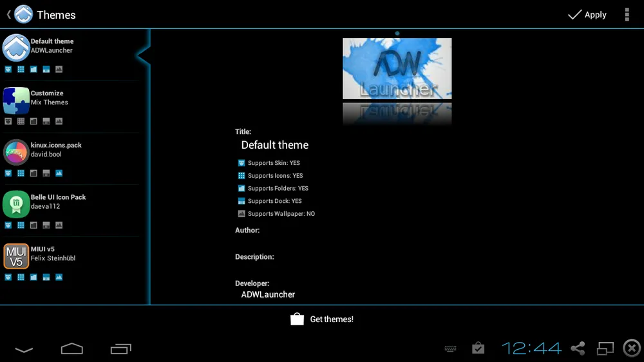Screen dimensions: 644x362
Task: Click the wallpaper icon under kinux.icons.pack
Action: pyautogui.click(x=59, y=173)
